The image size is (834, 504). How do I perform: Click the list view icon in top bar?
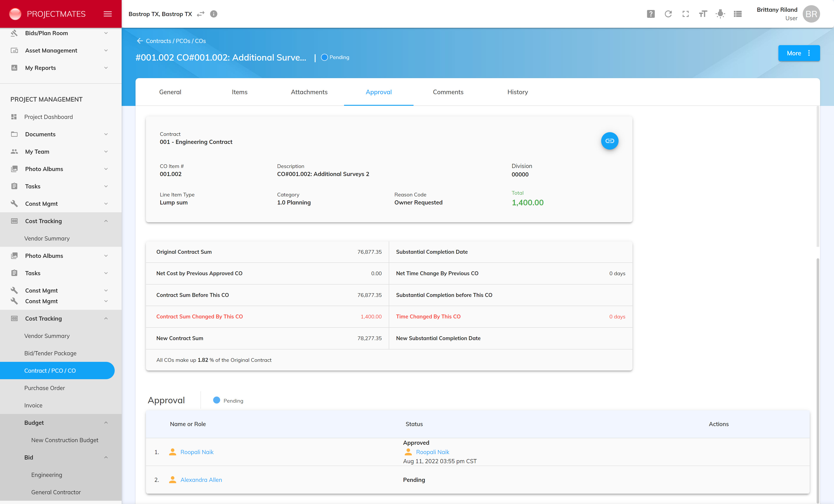[738, 14]
